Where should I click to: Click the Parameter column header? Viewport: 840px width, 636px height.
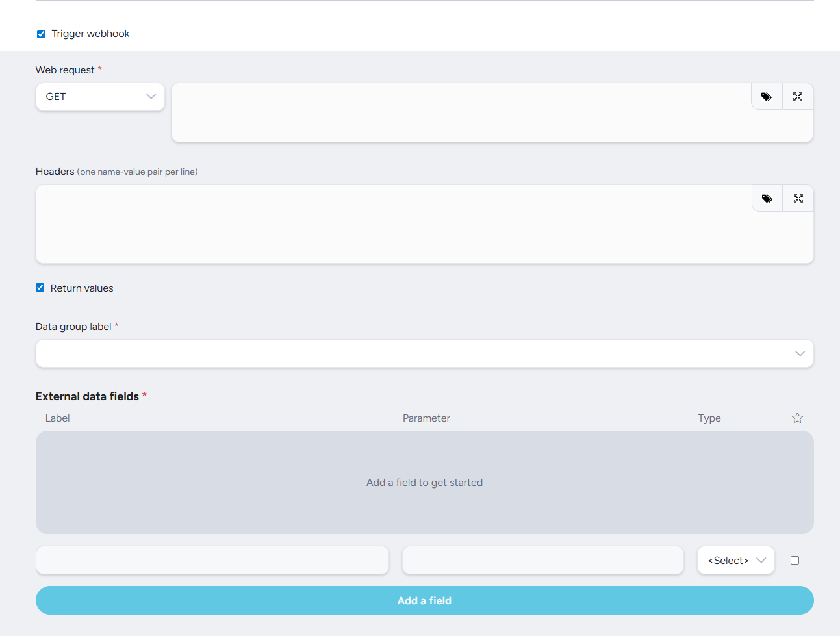(426, 418)
